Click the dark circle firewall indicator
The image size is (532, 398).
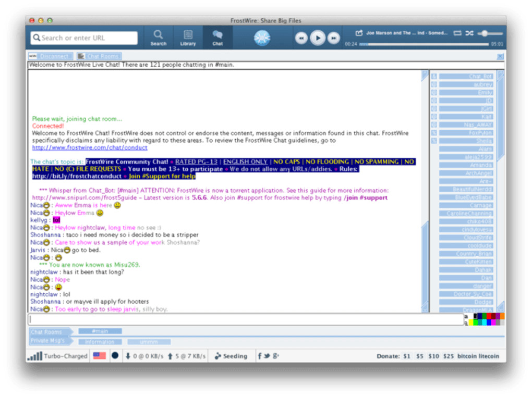(x=115, y=356)
